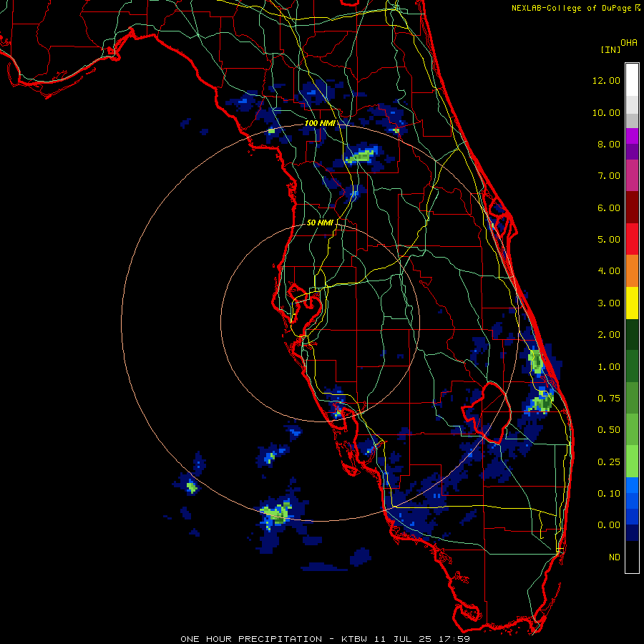The height and width of the screenshot is (644, 644).
Task: Click the 5.00 legend number
Action: [x=609, y=240]
